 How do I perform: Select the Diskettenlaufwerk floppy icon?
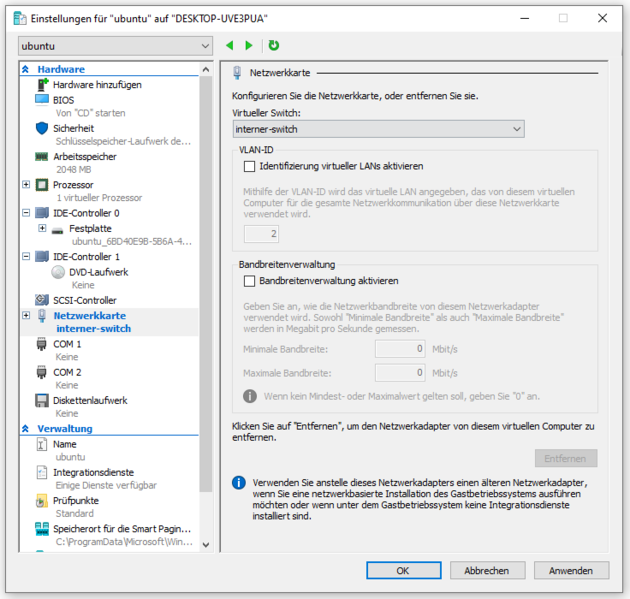coord(42,400)
